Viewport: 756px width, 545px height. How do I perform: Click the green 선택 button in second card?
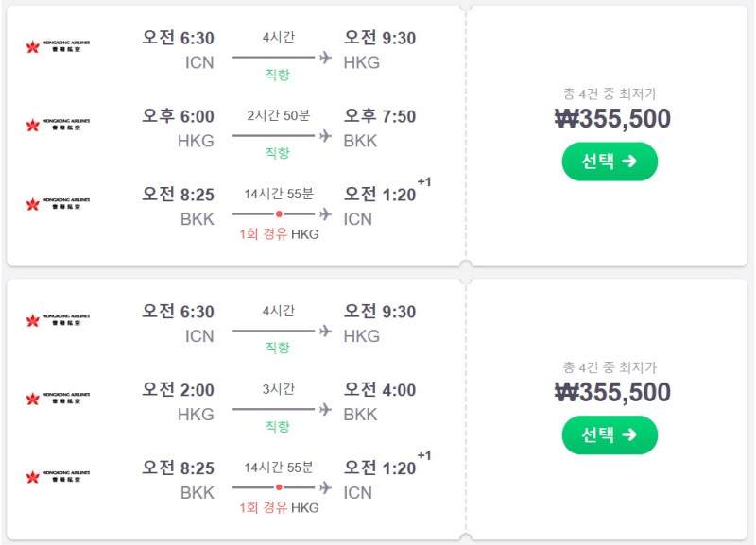(610, 434)
